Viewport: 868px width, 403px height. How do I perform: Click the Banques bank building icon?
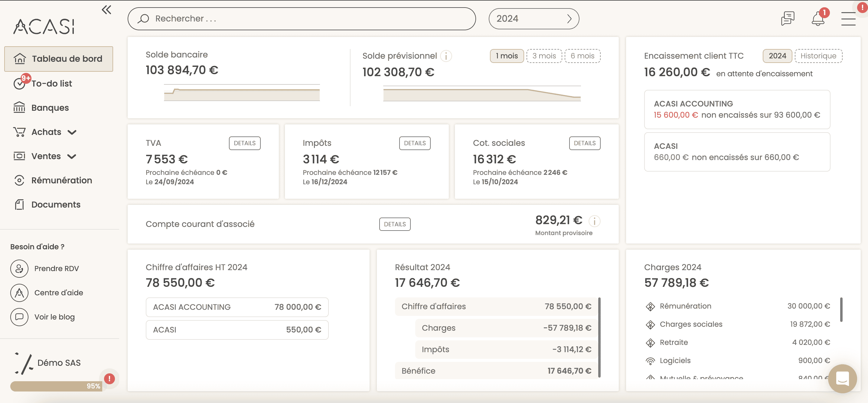(19, 107)
